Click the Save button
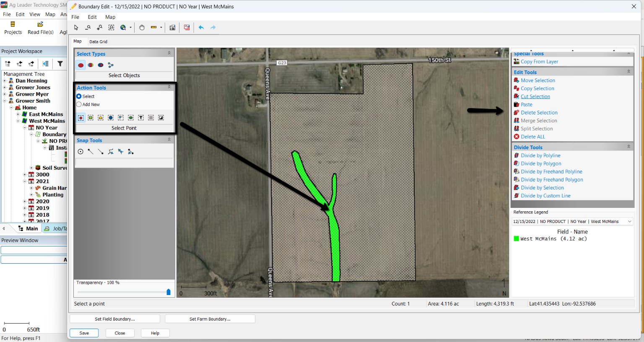Image resolution: width=644 pixels, height=342 pixels. pyautogui.click(x=84, y=333)
